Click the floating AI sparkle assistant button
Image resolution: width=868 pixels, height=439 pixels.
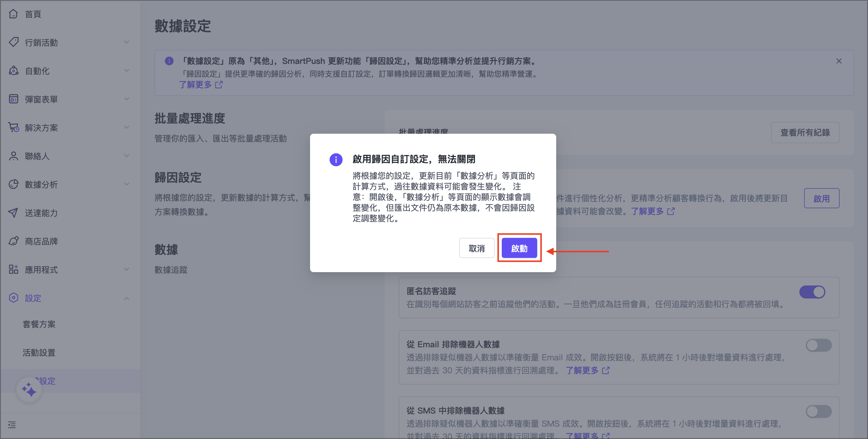coord(29,390)
